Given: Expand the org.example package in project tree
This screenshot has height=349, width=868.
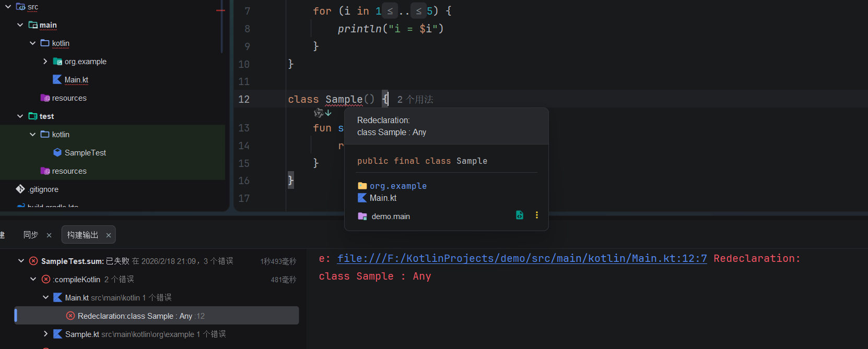Looking at the screenshot, I should click(x=45, y=61).
